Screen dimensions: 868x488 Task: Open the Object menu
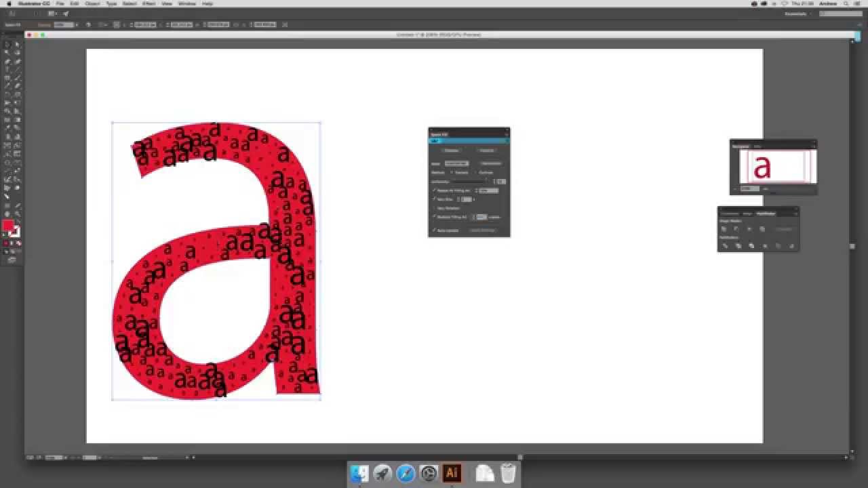point(92,3)
